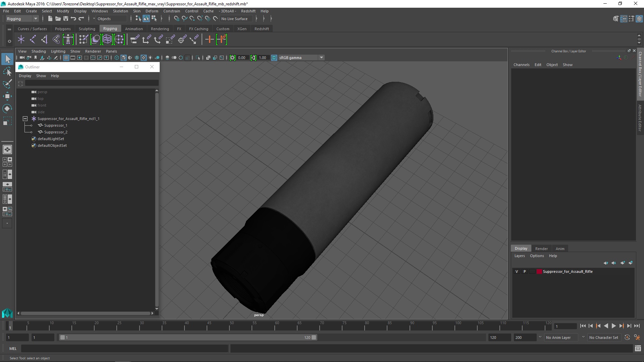Open Outliner Show menu

coord(41,76)
